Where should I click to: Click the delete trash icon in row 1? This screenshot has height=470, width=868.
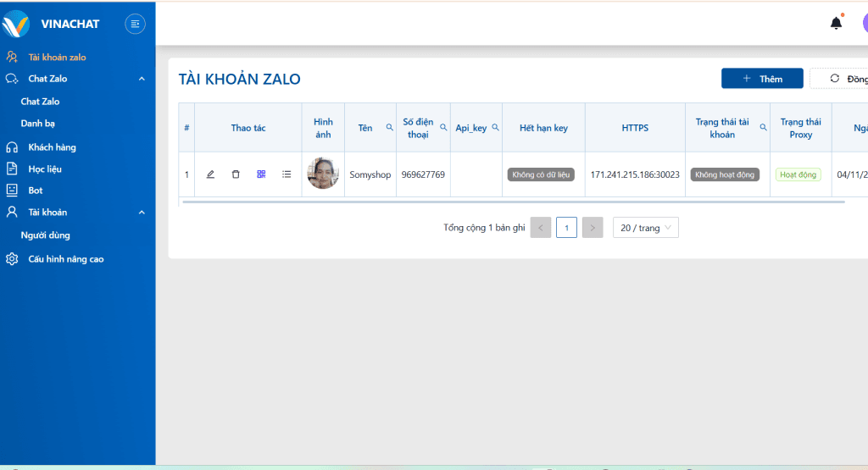(236, 174)
